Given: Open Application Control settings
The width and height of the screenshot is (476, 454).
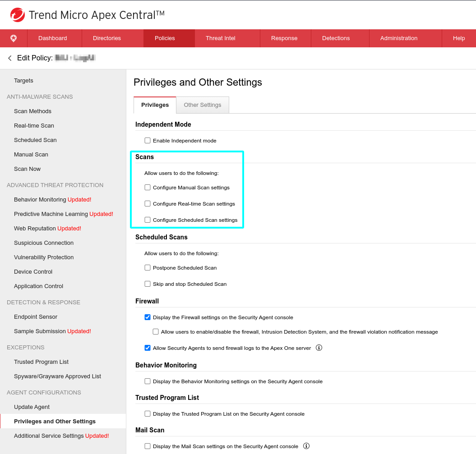Looking at the screenshot, I should point(38,286).
